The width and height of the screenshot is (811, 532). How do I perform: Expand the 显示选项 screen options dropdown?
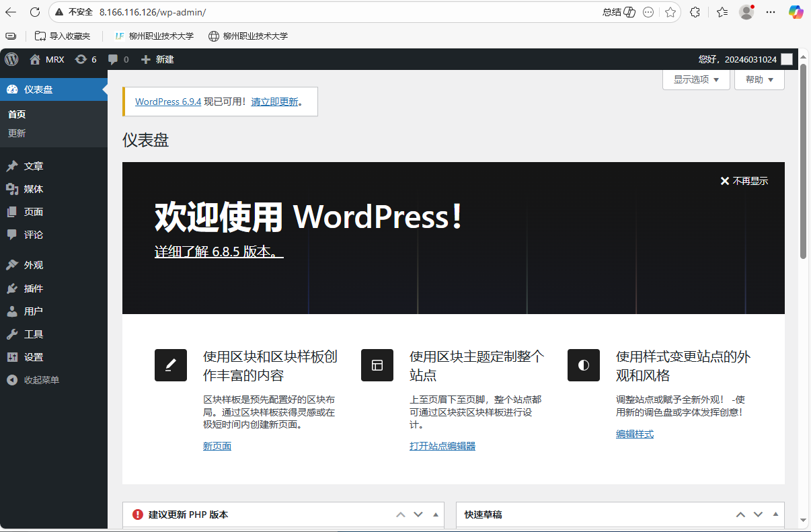(x=697, y=79)
